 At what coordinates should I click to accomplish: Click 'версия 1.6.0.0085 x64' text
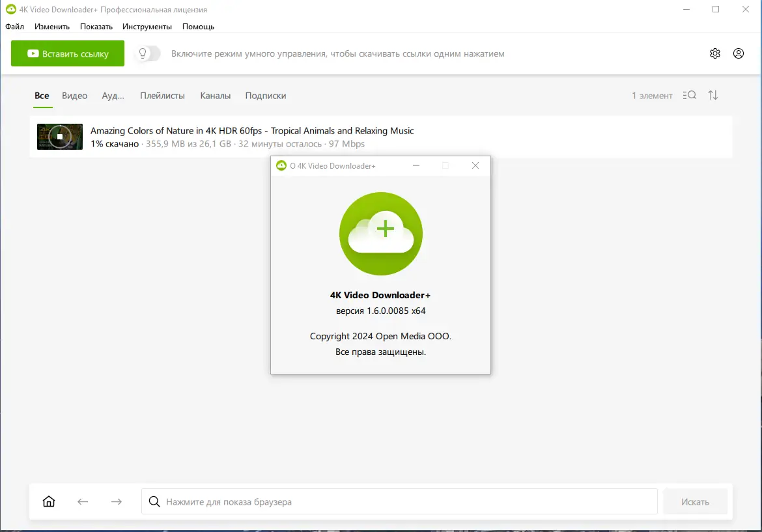click(x=380, y=311)
